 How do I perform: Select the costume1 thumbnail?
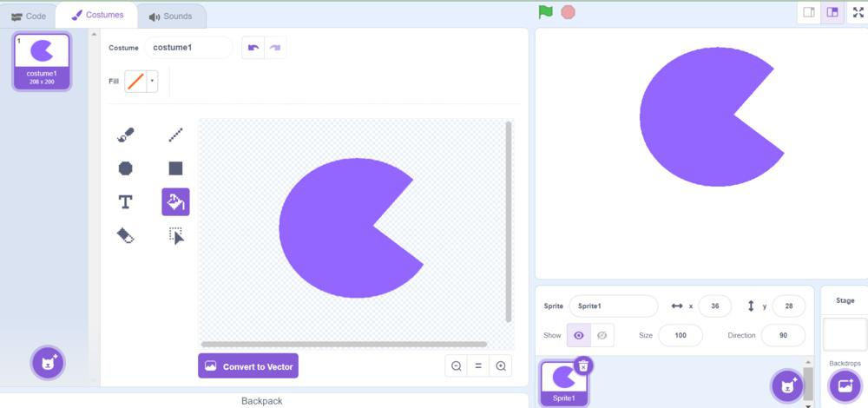click(x=42, y=62)
